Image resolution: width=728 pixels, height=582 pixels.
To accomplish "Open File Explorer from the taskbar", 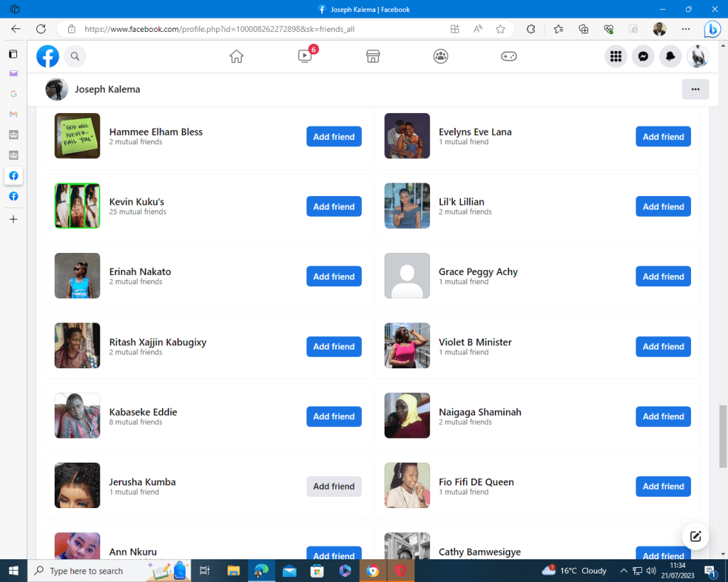I will pyautogui.click(x=233, y=571).
